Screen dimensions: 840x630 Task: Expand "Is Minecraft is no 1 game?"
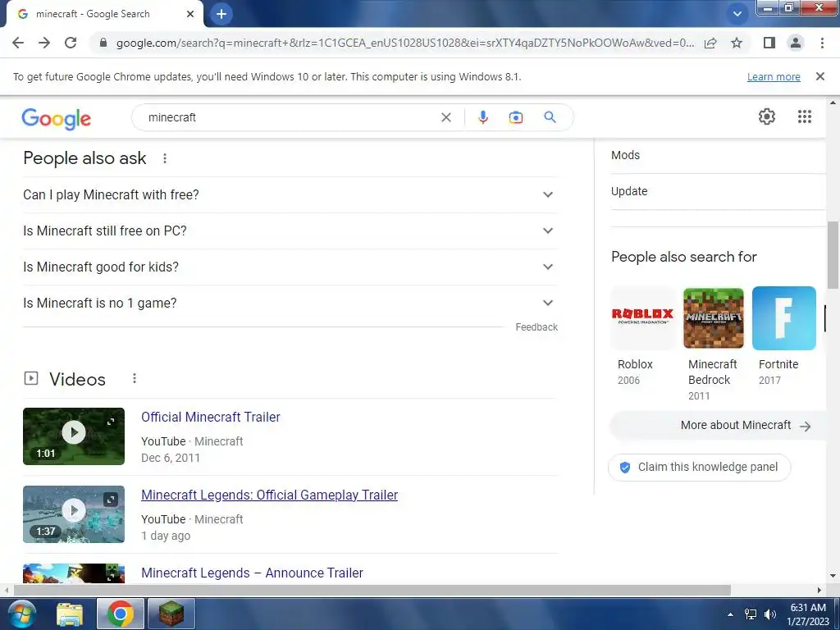[290, 303]
